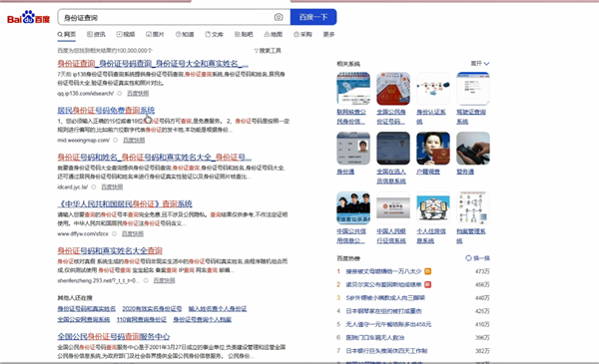Open result 身份证号码和姓名_身份证号码和真实姓名大全

coord(155,157)
